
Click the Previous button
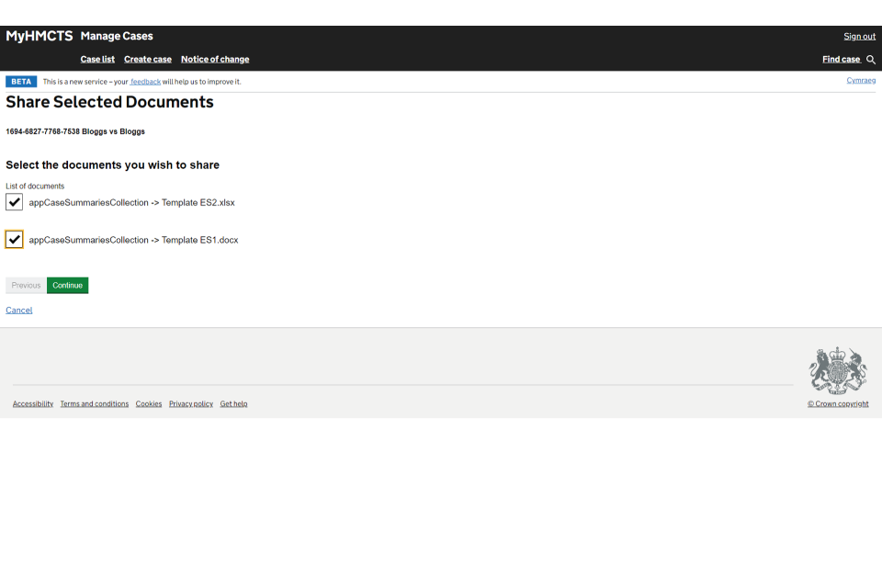click(x=26, y=286)
